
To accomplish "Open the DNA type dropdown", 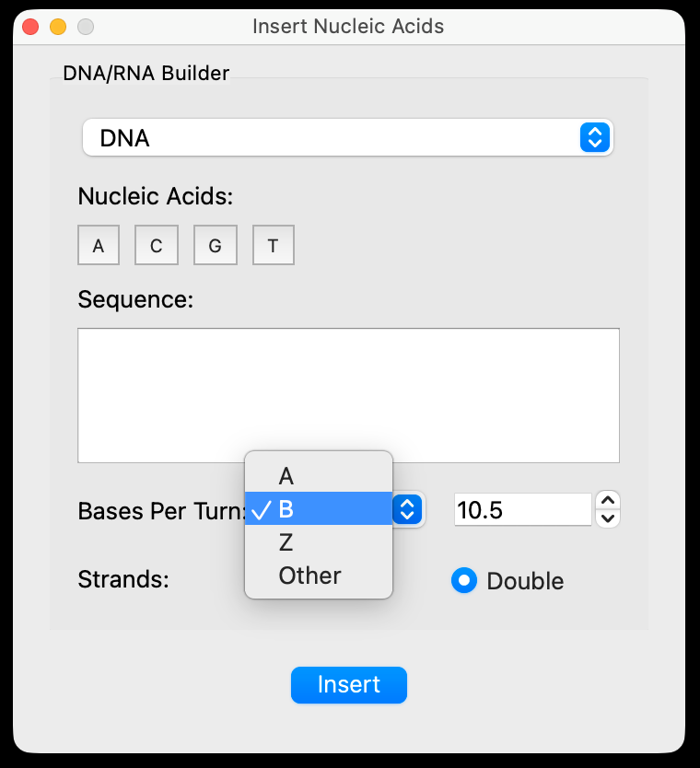I will [x=347, y=138].
